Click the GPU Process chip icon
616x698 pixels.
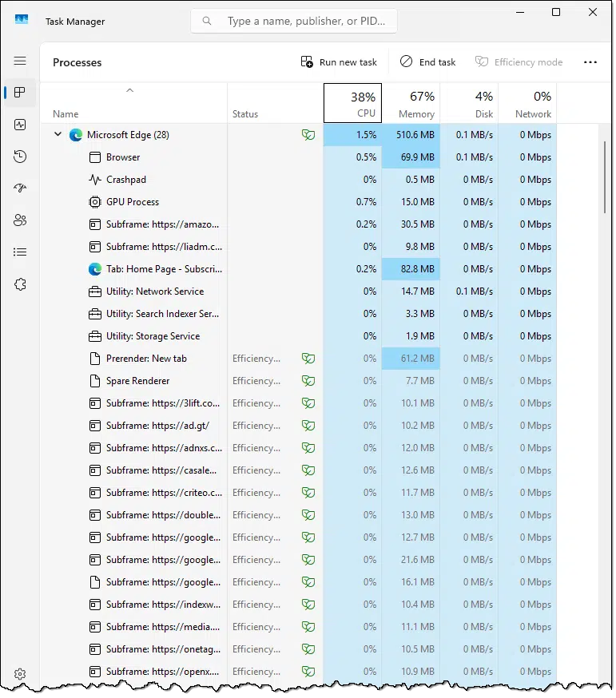[95, 202]
